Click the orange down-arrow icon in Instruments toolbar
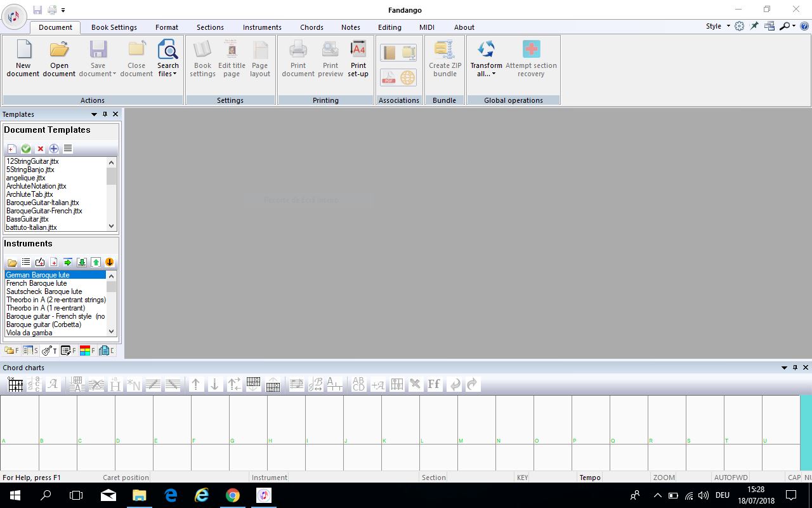The height and width of the screenshot is (508, 812). [109, 262]
